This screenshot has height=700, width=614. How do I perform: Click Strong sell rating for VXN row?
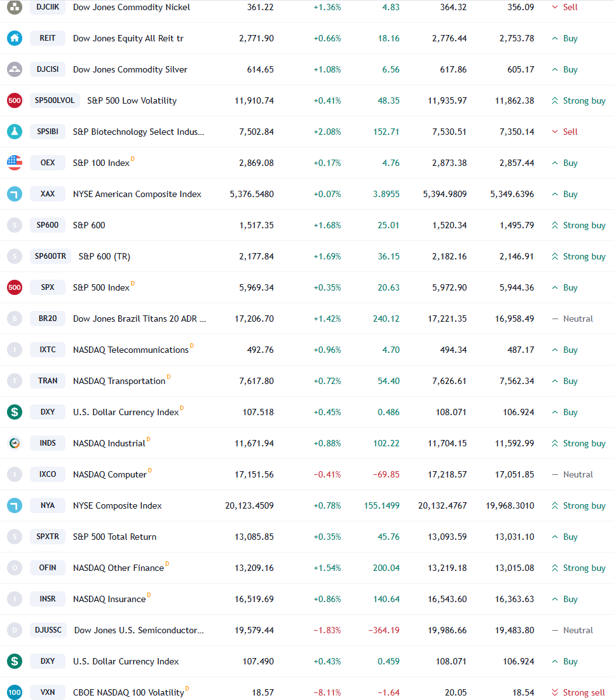tap(578, 692)
